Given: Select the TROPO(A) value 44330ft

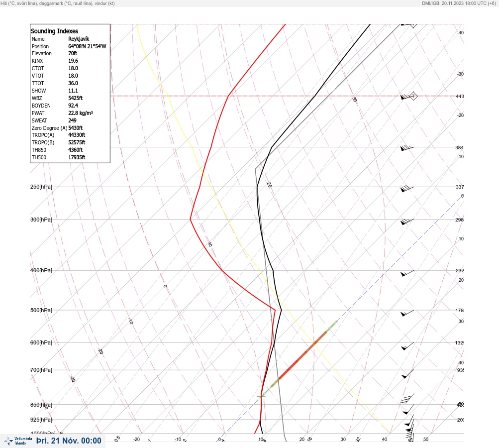Looking at the screenshot, I should point(77,135).
